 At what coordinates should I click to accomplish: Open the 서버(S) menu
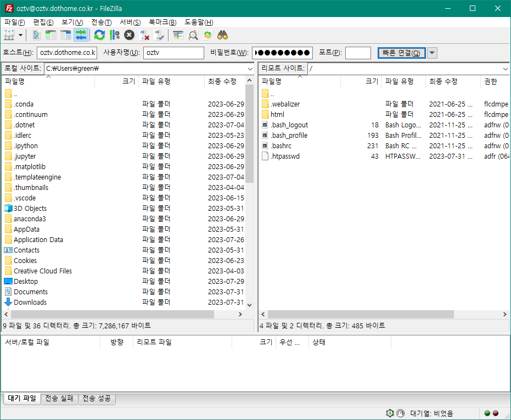pos(131,22)
